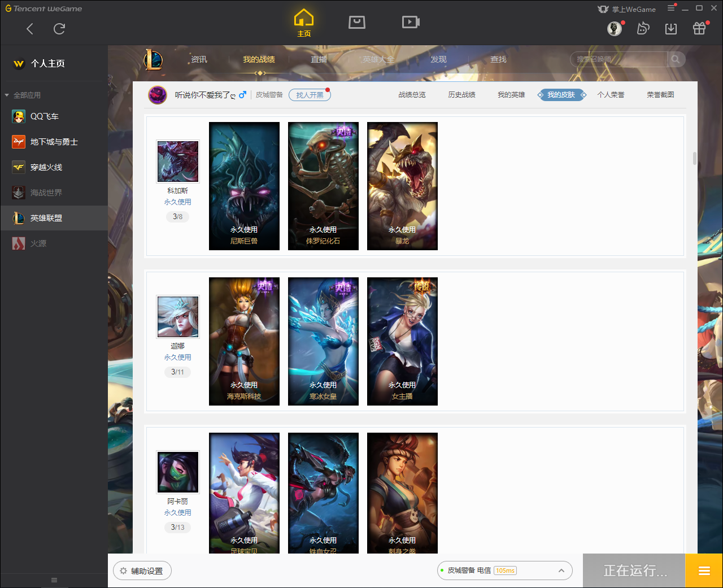
Task: Click the 科加斯 champion portrait
Action: coord(178,162)
